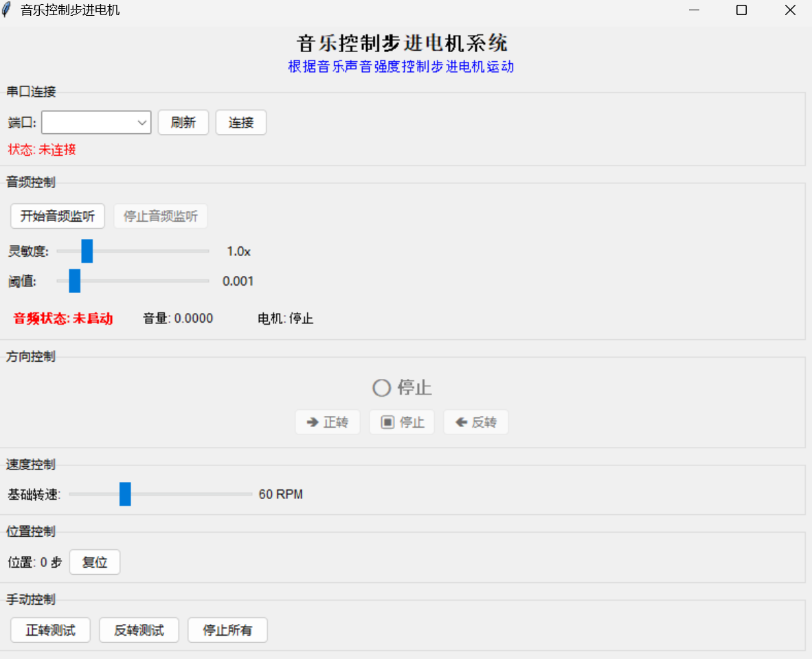Click the left arrow icon on 反转 button
The image size is (812, 659).
461,421
